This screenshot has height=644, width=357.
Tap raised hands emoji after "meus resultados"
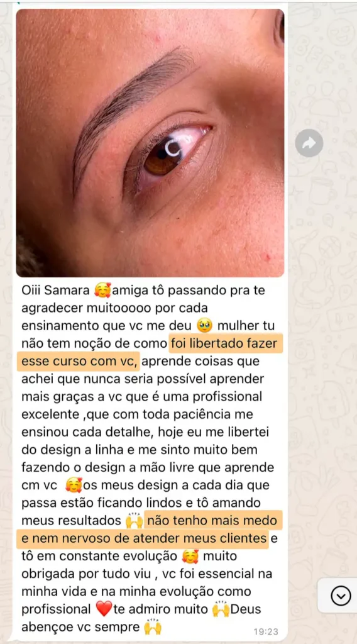pos(134,520)
